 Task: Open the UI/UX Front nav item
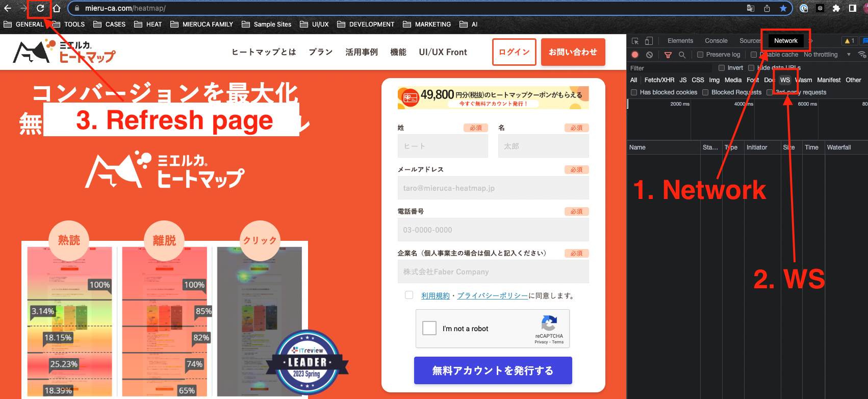pyautogui.click(x=443, y=52)
